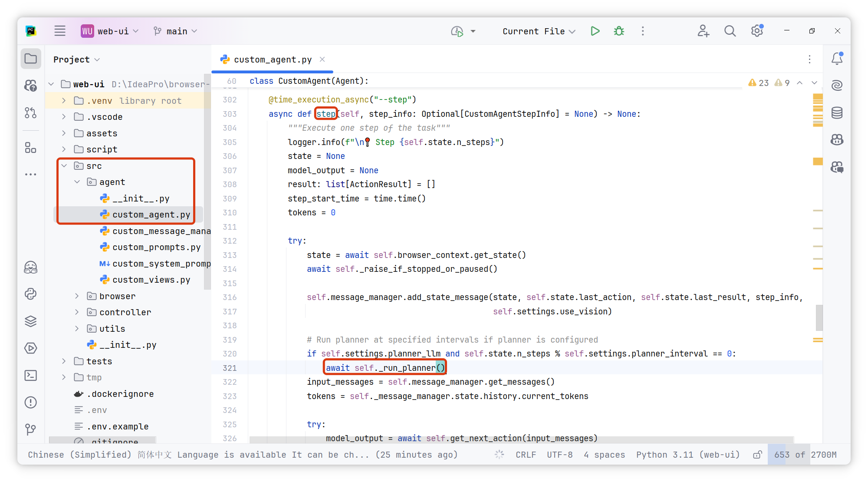The height and width of the screenshot is (482, 868).
Task: Open the Database tool window
Action: tap(837, 113)
